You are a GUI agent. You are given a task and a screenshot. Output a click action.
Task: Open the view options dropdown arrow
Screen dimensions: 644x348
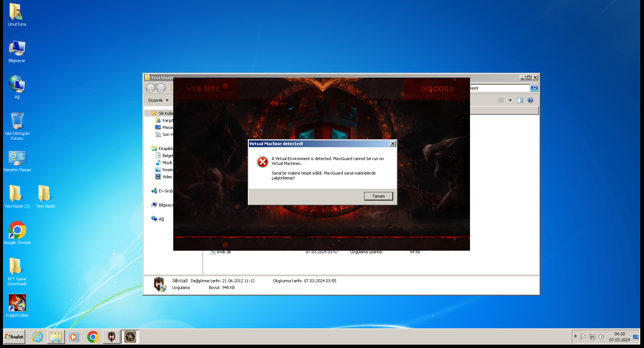coord(510,100)
